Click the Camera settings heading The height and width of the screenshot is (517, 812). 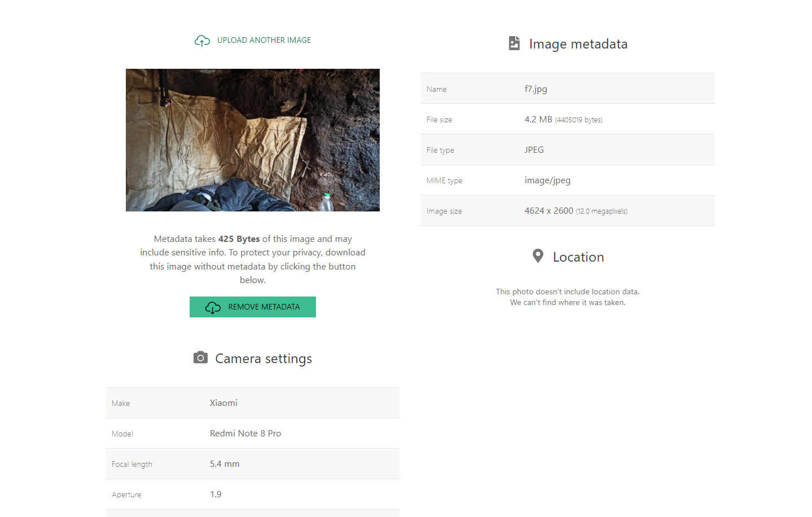pyautogui.click(x=264, y=359)
